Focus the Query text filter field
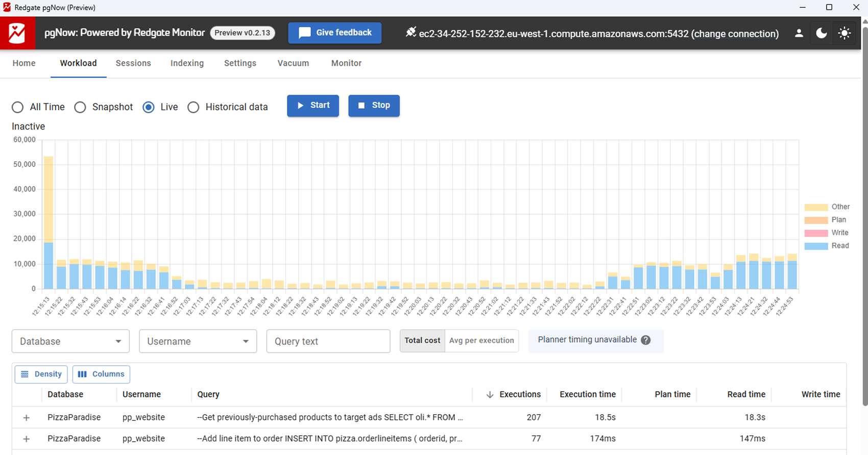The width and height of the screenshot is (868, 455). [x=328, y=341]
